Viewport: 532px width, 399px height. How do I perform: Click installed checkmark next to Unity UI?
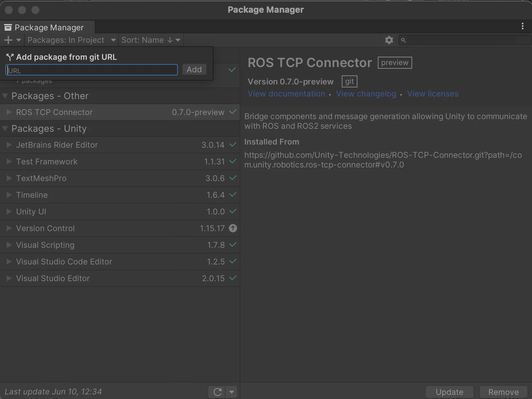(x=233, y=212)
